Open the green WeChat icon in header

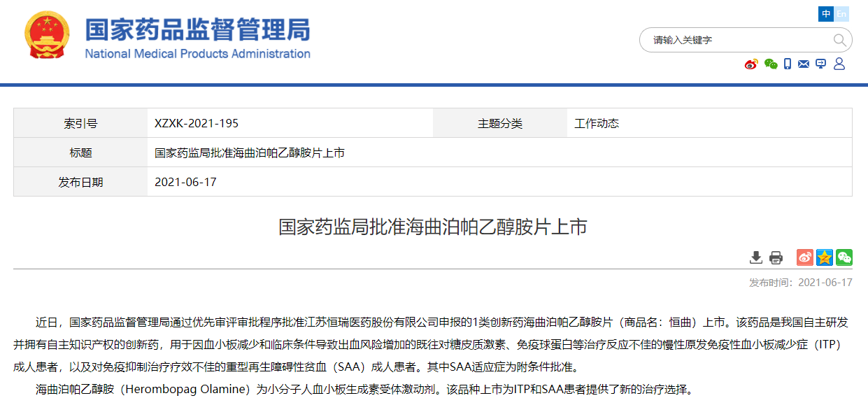[771, 64]
